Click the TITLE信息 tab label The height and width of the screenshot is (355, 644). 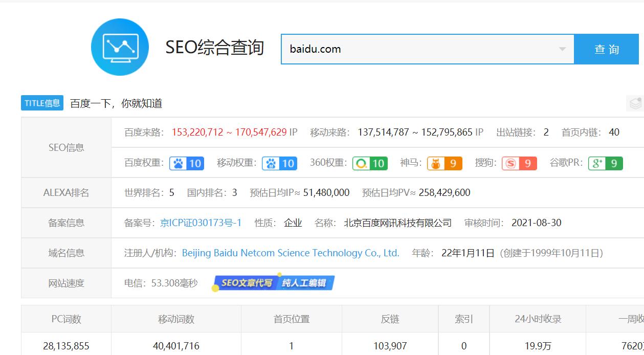(41, 102)
